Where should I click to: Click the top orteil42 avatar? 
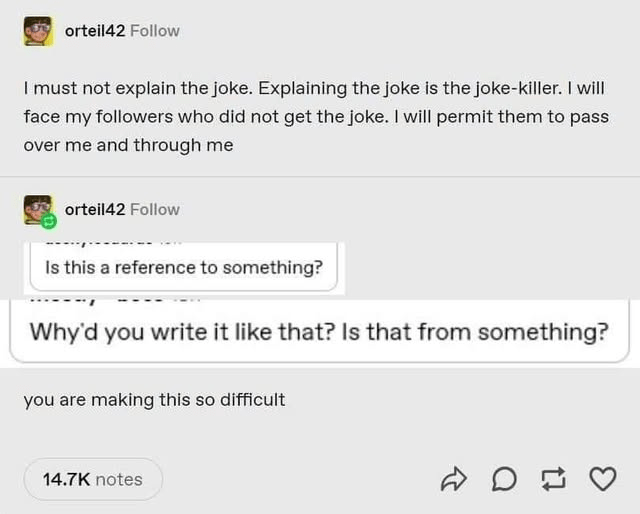click(x=38, y=31)
